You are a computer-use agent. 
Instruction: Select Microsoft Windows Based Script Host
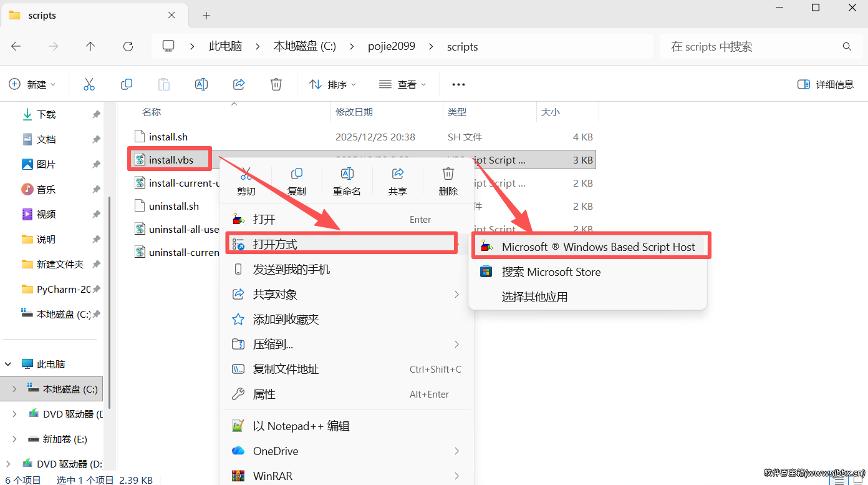click(588, 247)
